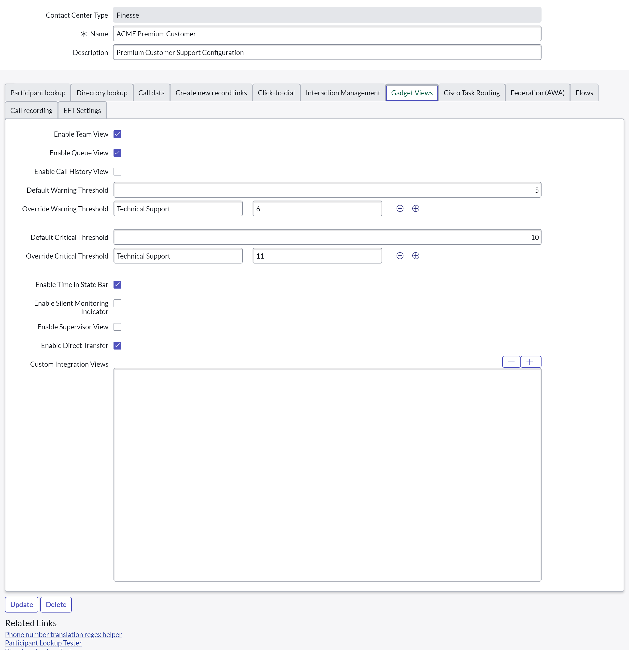The width and height of the screenshot is (629, 672).
Task: Click the Default Warning Threshold input field
Action: point(327,190)
